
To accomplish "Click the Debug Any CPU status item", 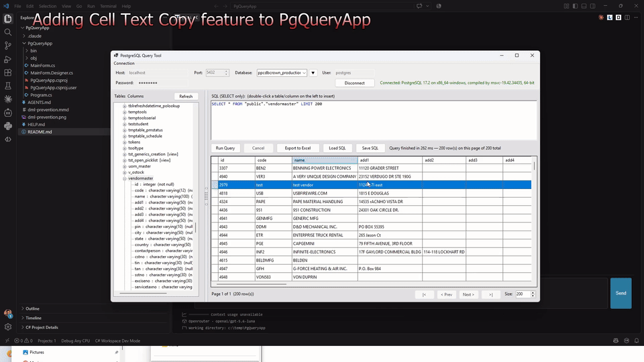I will [x=76, y=341].
